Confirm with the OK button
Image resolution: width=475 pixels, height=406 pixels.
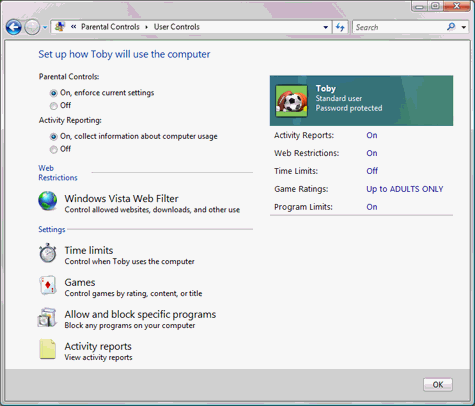[438, 385]
